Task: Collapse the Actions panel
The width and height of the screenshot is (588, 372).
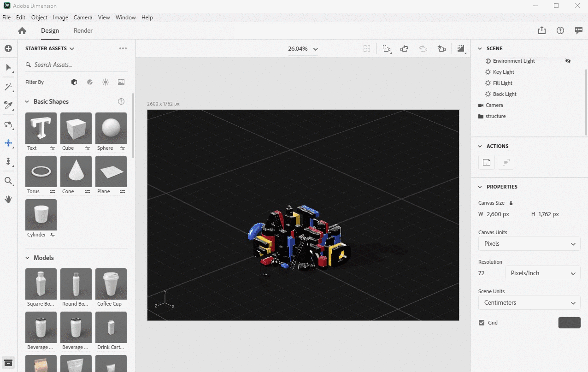Action: point(480,146)
